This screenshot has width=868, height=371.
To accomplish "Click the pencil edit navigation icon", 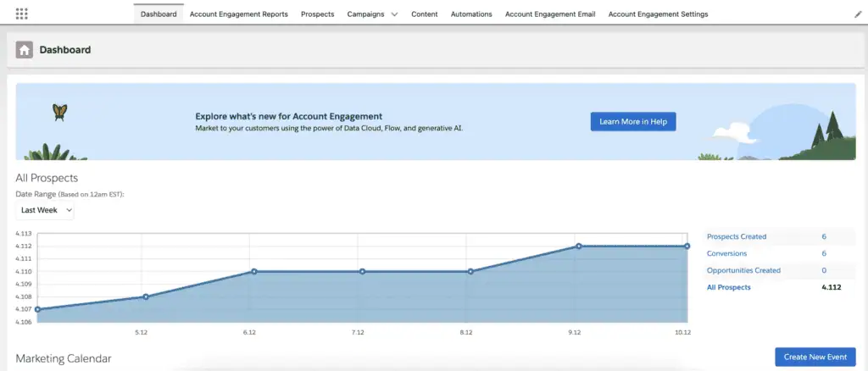I will point(858,14).
